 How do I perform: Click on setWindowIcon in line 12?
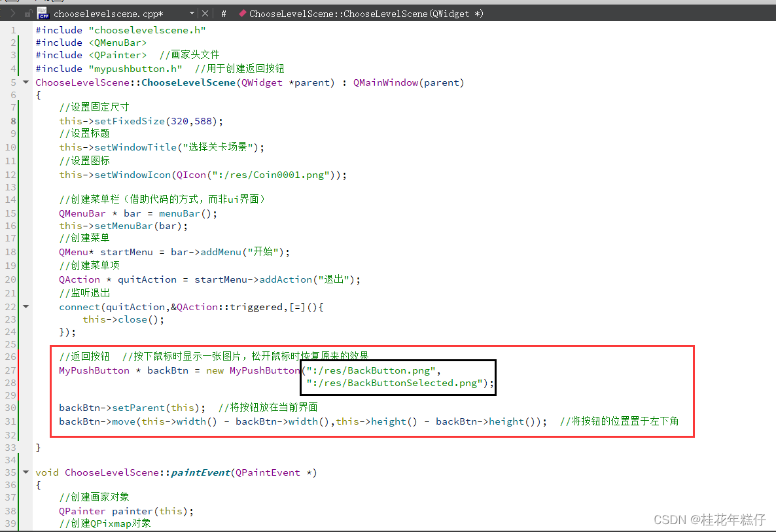133,175
